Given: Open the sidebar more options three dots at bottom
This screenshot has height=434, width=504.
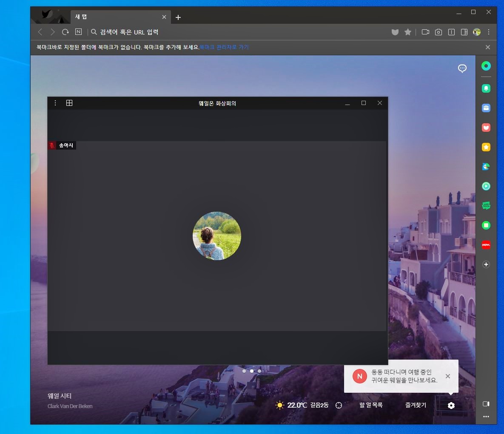Looking at the screenshot, I should pos(486,417).
